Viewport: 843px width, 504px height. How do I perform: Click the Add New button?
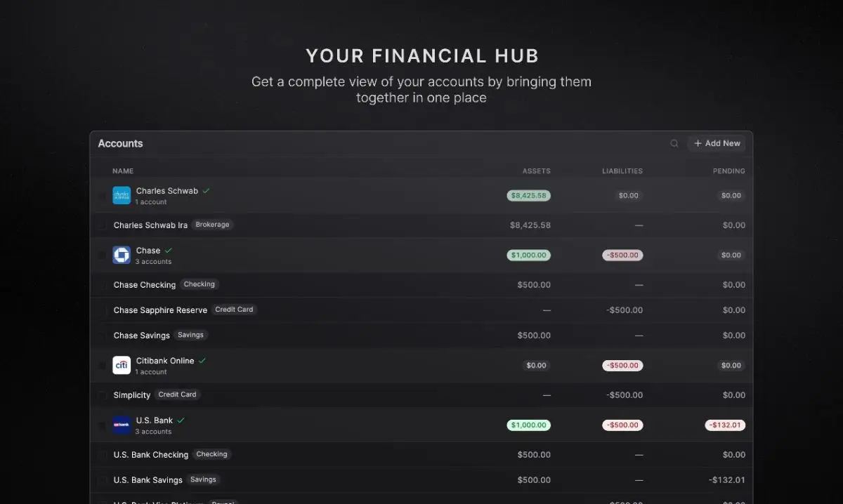coord(717,143)
